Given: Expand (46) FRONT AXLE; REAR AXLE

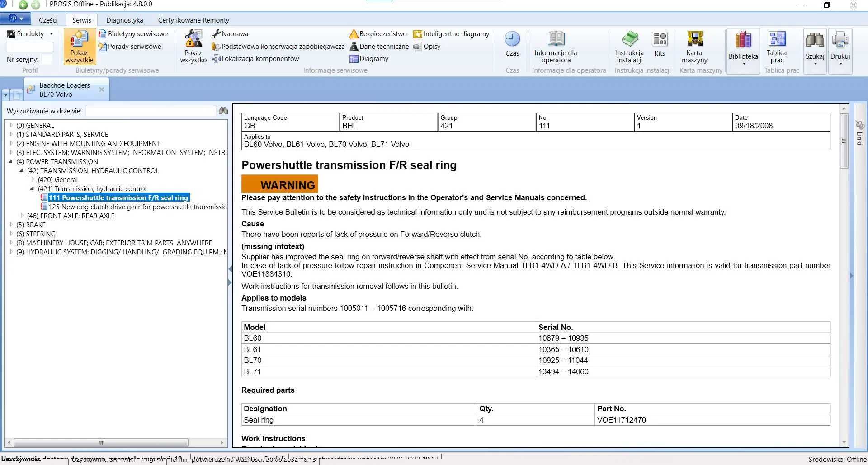Looking at the screenshot, I should pyautogui.click(x=22, y=216).
